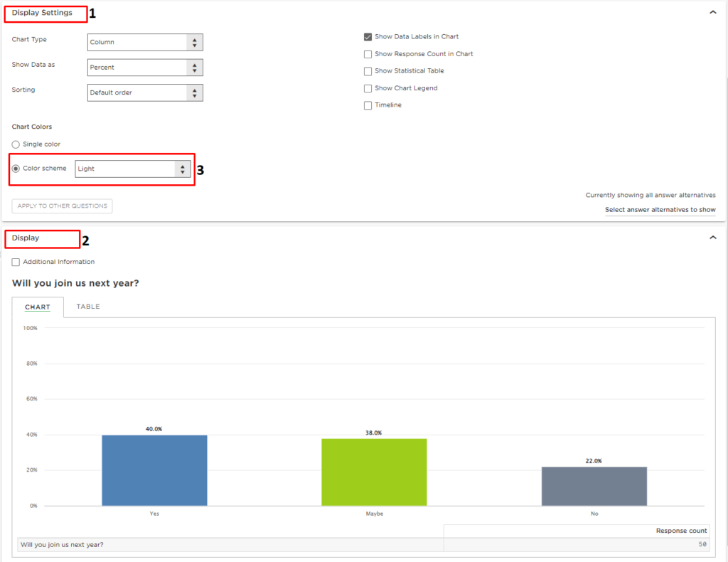728x562 pixels.
Task: Open Select answer alternatives to show
Action: point(660,209)
